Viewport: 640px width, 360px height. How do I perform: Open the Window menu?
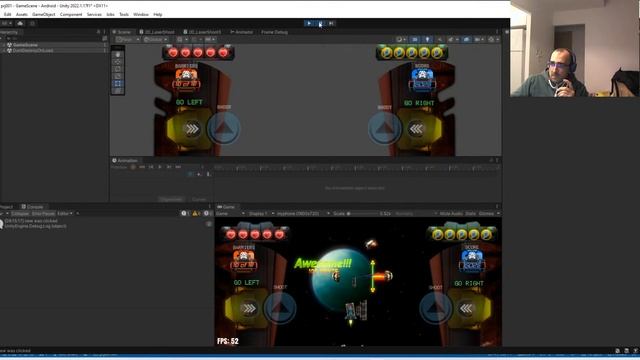(x=141, y=14)
